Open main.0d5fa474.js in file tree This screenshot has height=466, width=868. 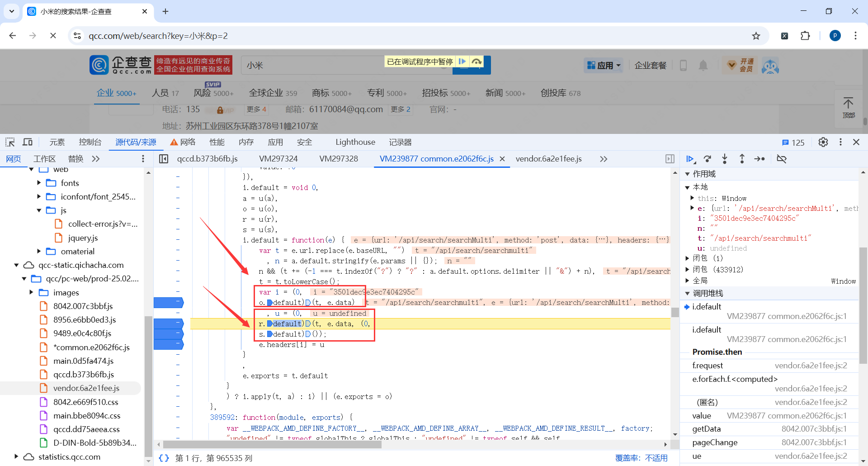pyautogui.click(x=83, y=361)
